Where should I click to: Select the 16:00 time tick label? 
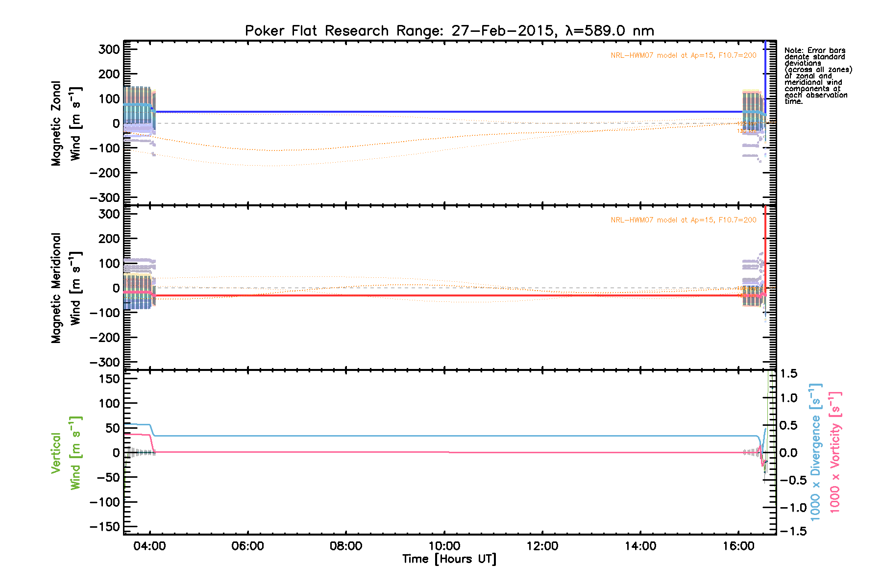738,546
